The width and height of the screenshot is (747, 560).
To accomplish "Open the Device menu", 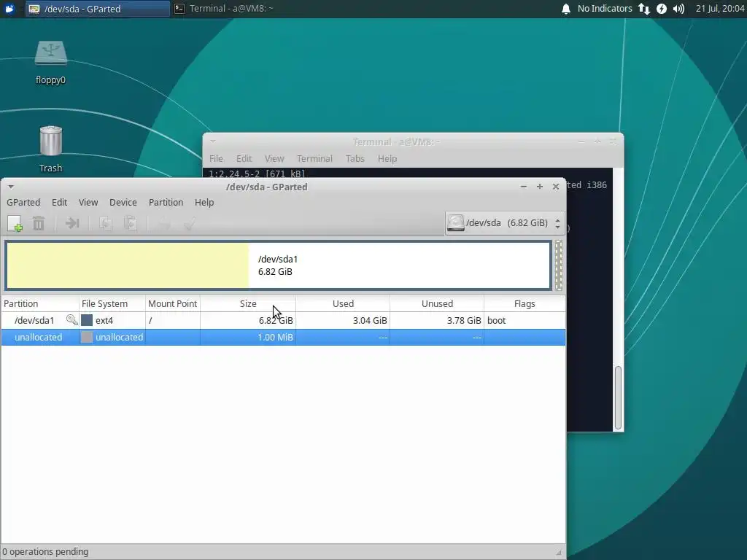I will click(123, 203).
